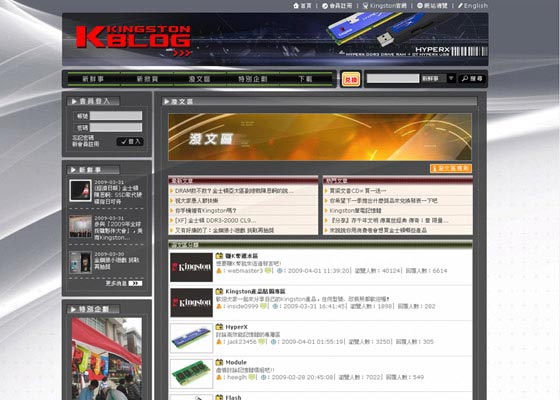Select the 特別企劃 navigation tab
Screen dimensions: 560x400
tap(252, 79)
